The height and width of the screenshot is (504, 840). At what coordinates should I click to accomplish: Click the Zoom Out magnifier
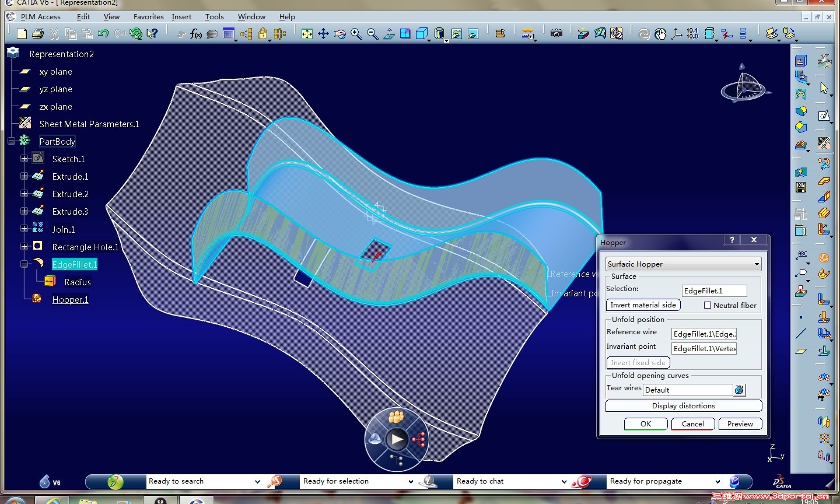[x=372, y=34]
